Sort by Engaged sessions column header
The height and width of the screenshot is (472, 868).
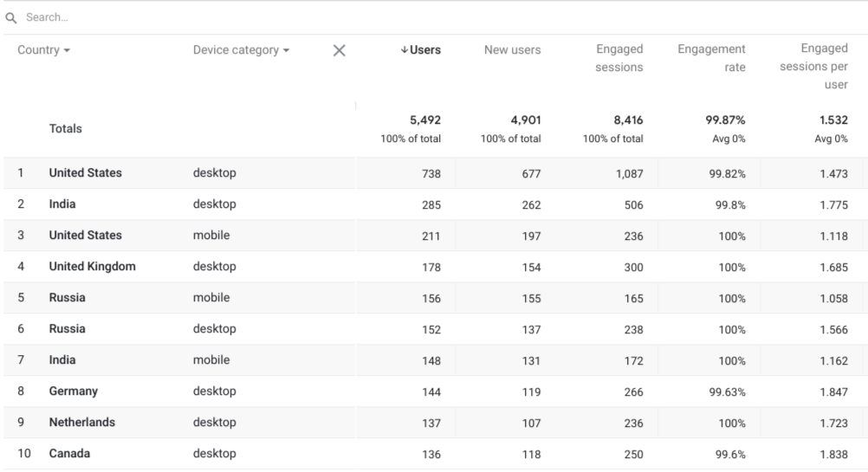pos(619,58)
